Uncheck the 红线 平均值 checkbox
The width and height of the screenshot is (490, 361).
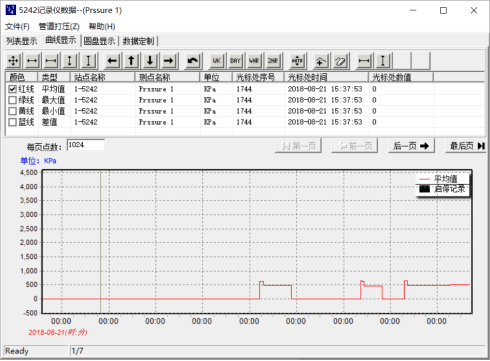coord(12,89)
